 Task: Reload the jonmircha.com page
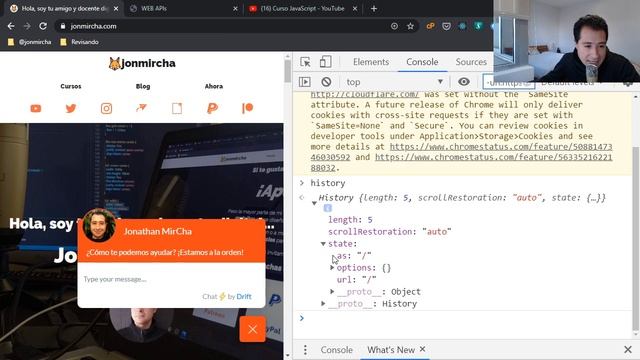43,26
